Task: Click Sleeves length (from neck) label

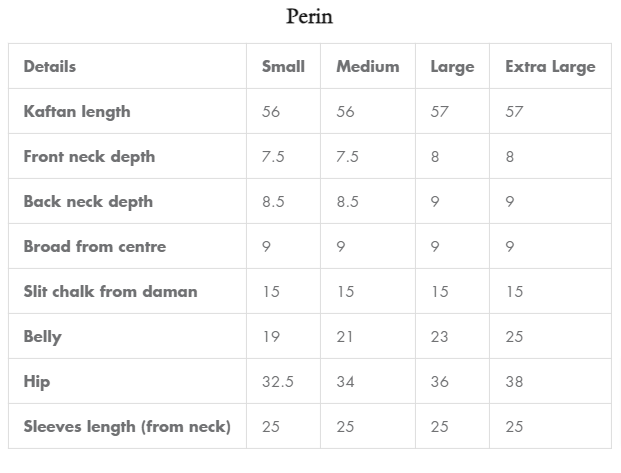Action: click(127, 427)
